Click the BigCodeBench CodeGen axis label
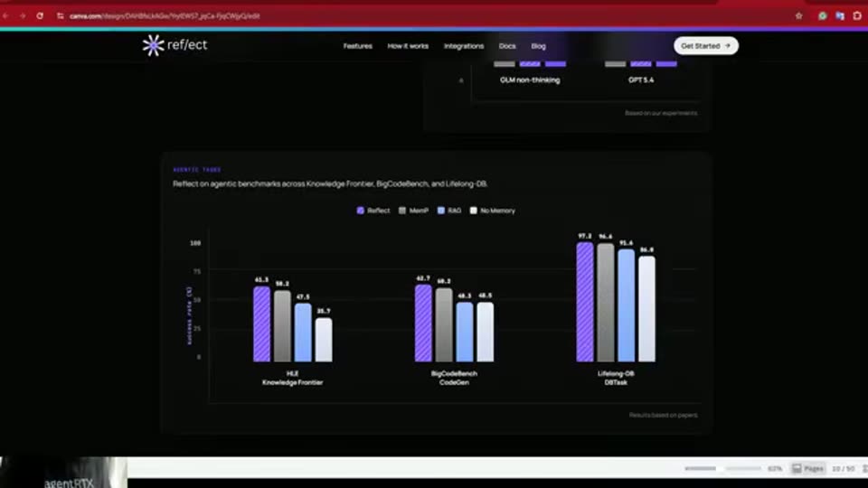The width and height of the screenshot is (868, 488). 454,378
